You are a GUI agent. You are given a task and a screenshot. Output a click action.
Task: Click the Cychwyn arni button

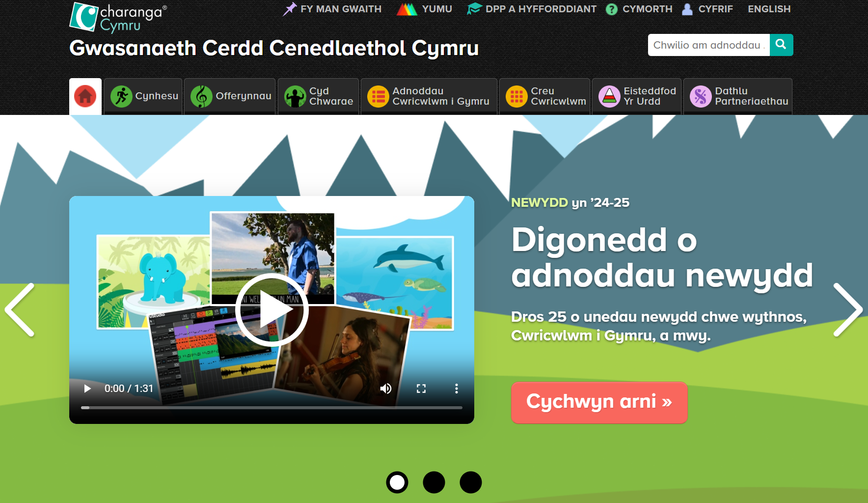(x=599, y=402)
